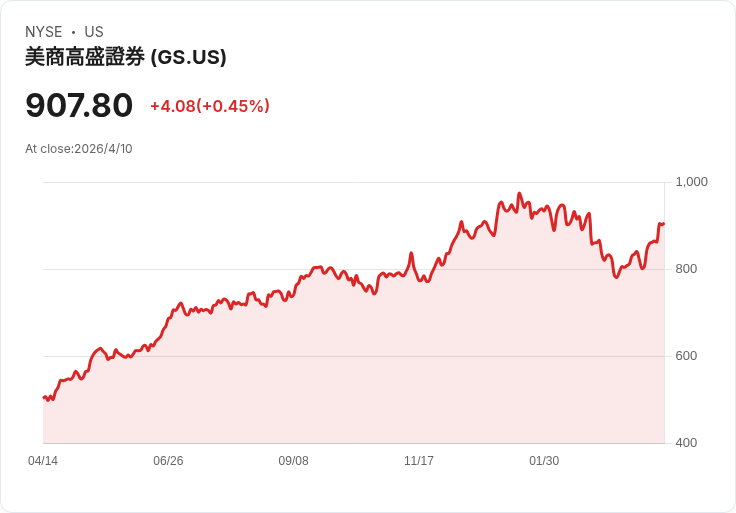This screenshot has height=513, width=736.
Task: Click the 600 price axis label
Action: coord(687,356)
